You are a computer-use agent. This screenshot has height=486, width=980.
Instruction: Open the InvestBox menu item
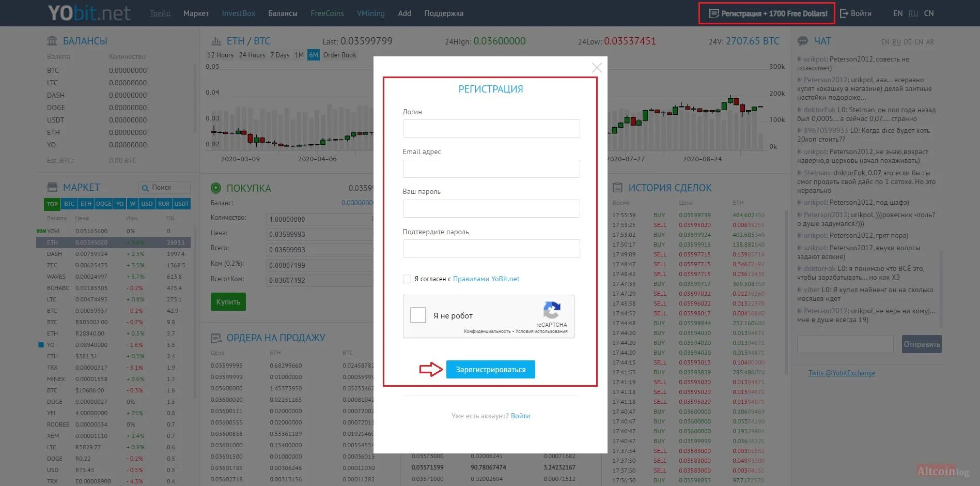pyautogui.click(x=239, y=13)
